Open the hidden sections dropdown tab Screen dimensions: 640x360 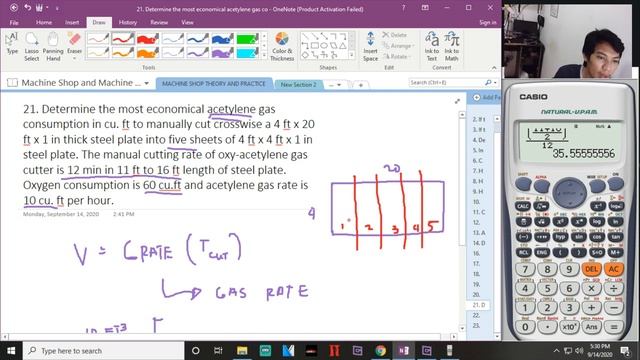click(335, 85)
